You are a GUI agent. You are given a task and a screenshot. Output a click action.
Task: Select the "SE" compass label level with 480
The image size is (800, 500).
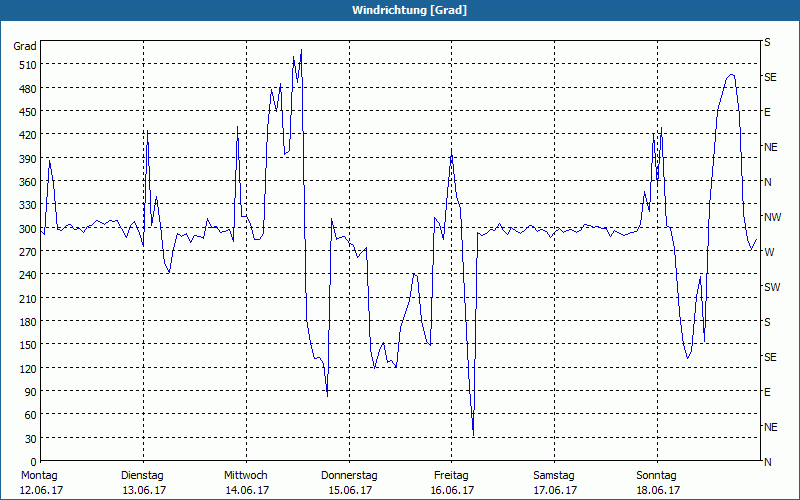coord(770,77)
